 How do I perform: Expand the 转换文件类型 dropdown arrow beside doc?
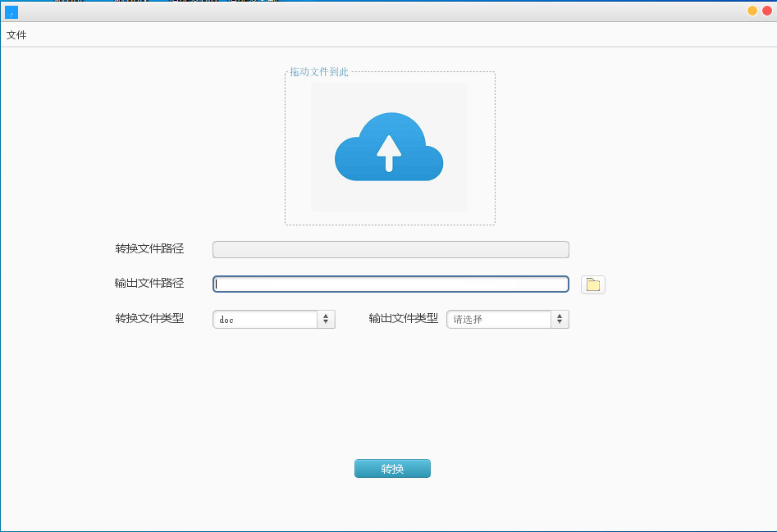click(326, 319)
